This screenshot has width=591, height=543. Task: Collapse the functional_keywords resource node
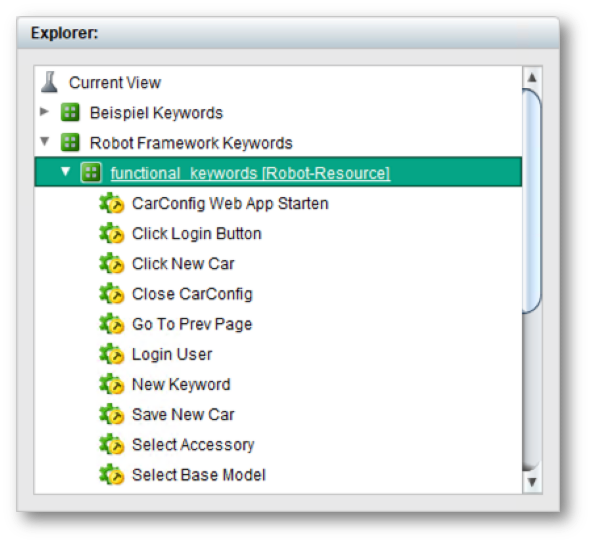click(66, 172)
